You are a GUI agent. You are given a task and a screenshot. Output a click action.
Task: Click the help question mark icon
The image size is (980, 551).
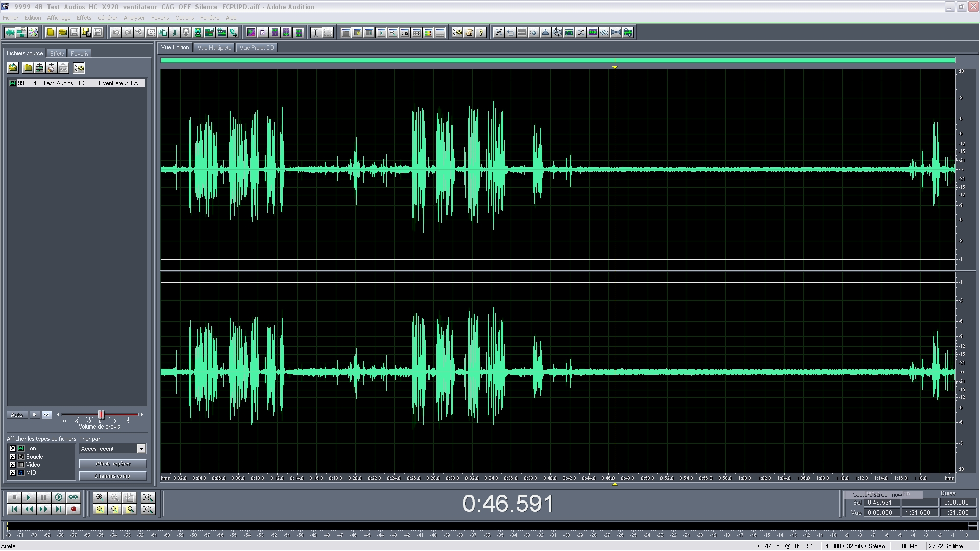point(481,32)
